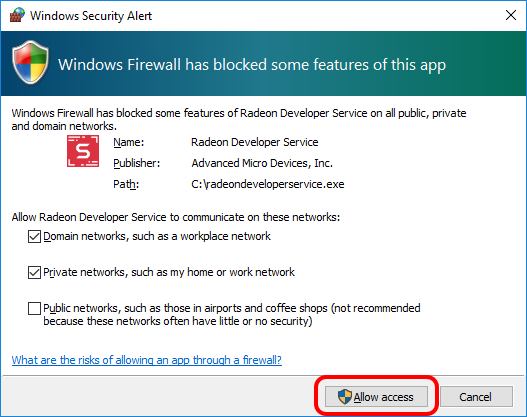Click the firewall icon in title bar
Viewport: 527px width, 417px height.
tap(17, 15)
